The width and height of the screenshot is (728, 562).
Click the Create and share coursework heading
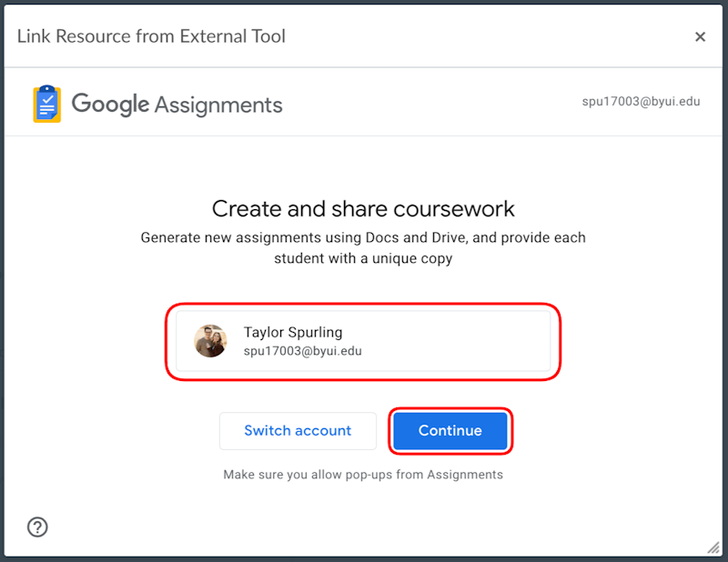tap(363, 208)
